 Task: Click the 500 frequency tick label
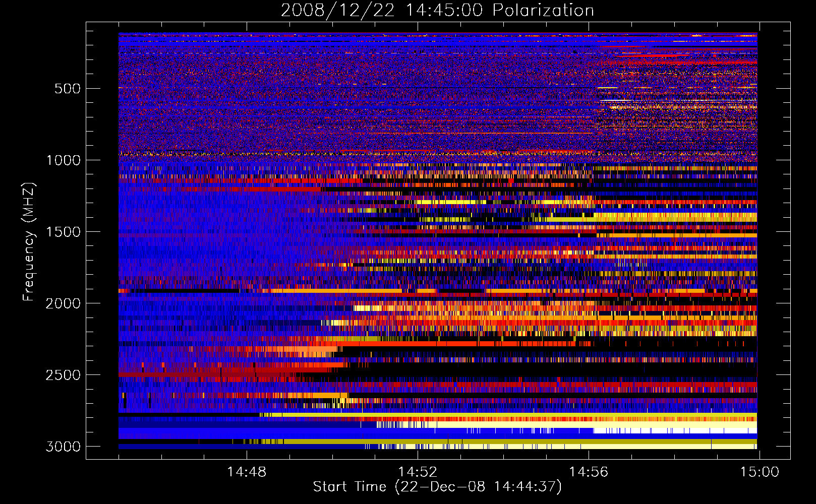(68, 89)
